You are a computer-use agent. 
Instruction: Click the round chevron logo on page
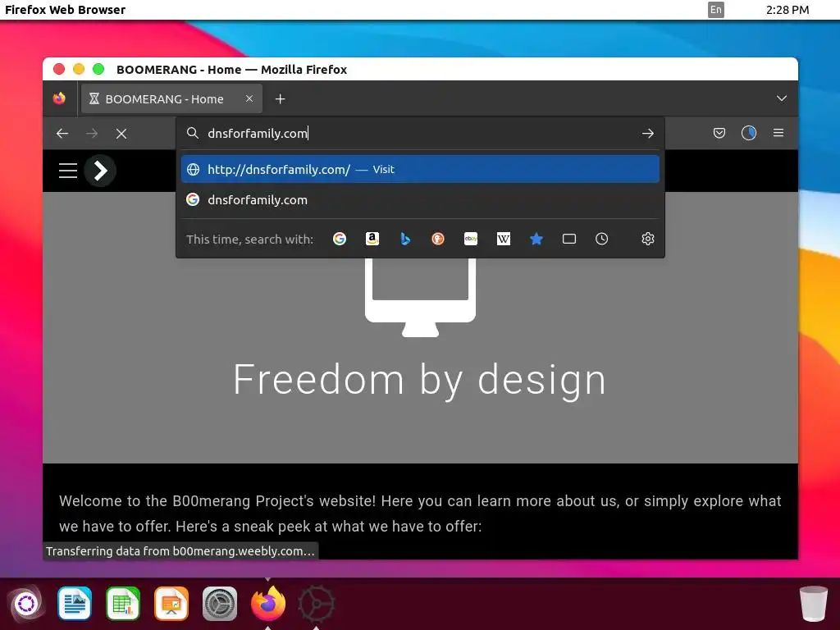tap(100, 171)
